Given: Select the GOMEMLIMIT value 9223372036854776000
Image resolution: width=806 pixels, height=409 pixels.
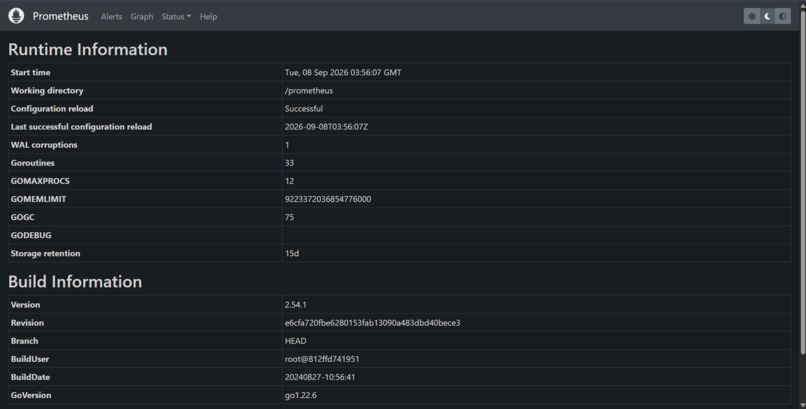Looking at the screenshot, I should (328, 199).
